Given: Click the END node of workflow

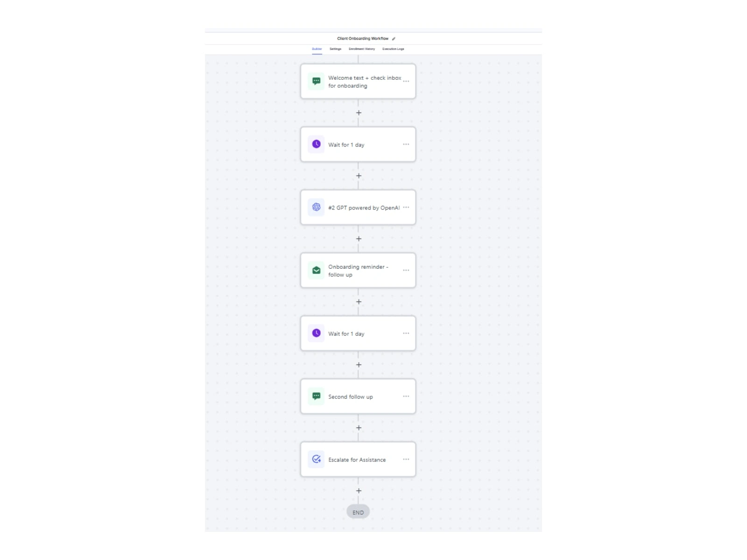Looking at the screenshot, I should 358,512.
